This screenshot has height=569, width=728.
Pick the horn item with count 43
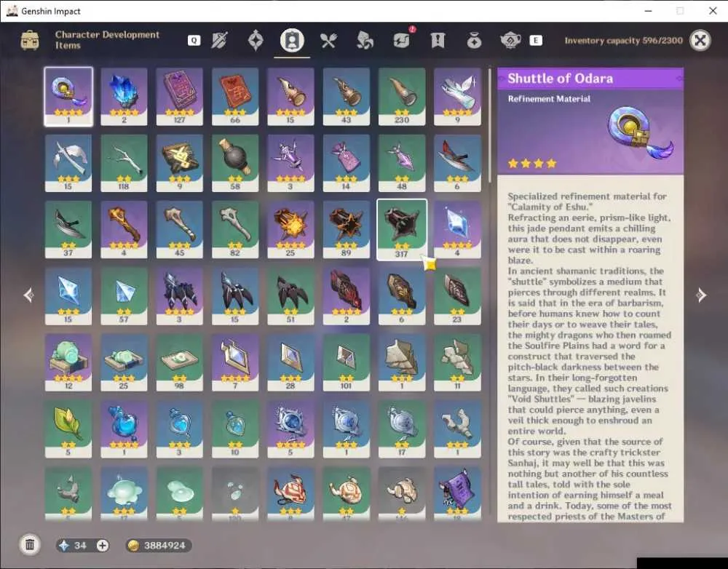tap(347, 97)
